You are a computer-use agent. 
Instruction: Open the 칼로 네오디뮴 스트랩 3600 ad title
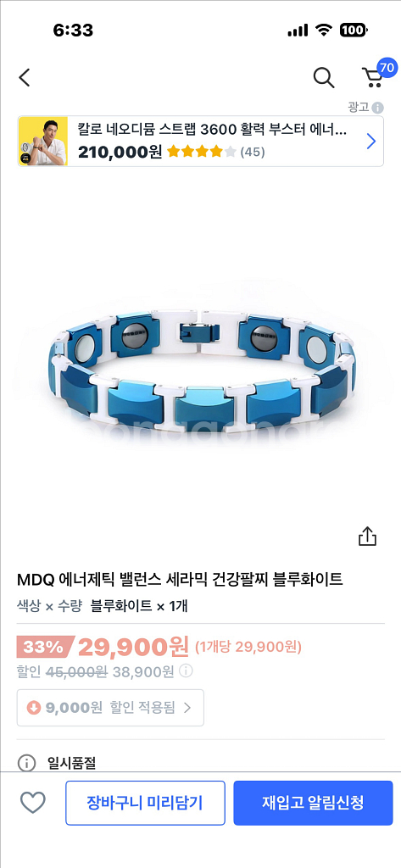212,130
